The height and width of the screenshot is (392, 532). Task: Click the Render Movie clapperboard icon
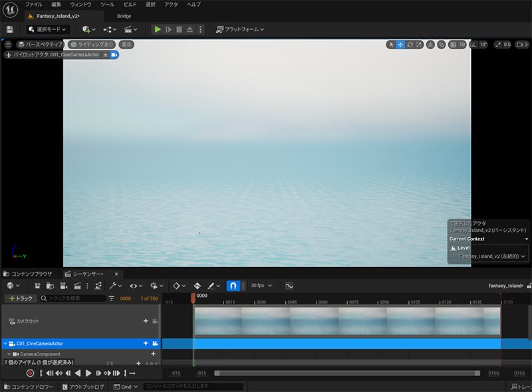pyautogui.click(x=78, y=286)
